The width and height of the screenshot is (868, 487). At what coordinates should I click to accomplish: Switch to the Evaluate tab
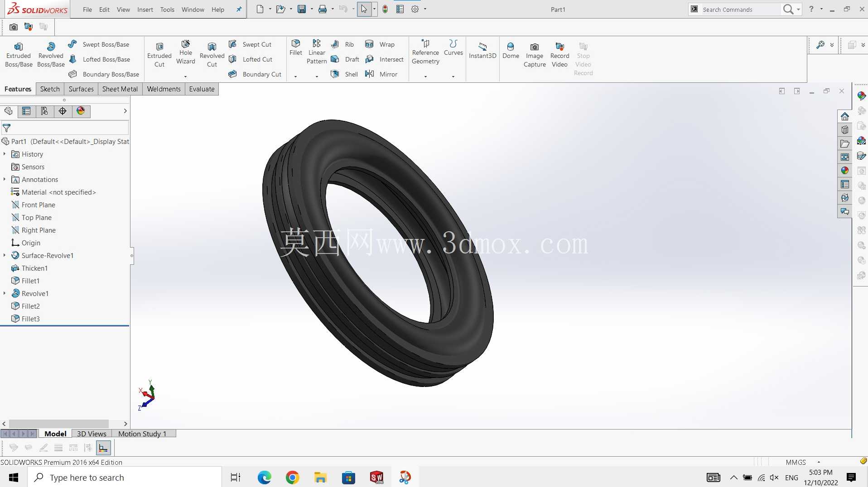pyautogui.click(x=202, y=89)
